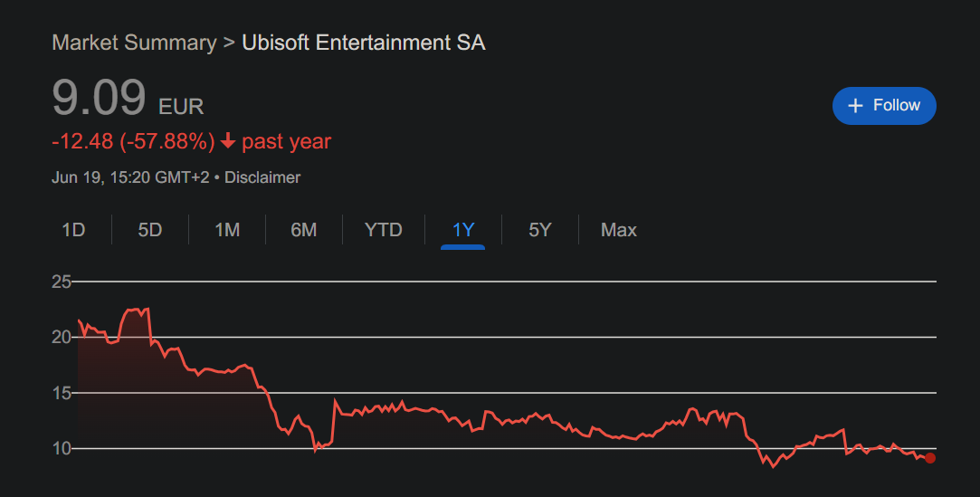980x497 pixels.
Task: Select the 6M time range
Action: pos(304,230)
